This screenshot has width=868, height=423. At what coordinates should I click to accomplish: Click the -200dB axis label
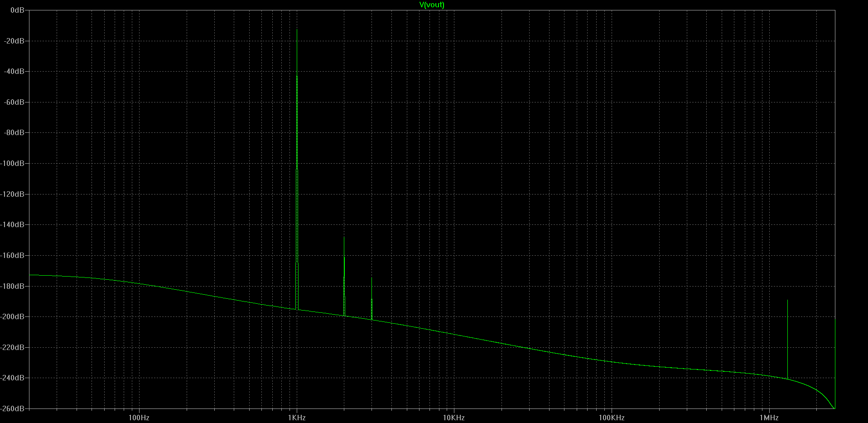click(x=12, y=316)
